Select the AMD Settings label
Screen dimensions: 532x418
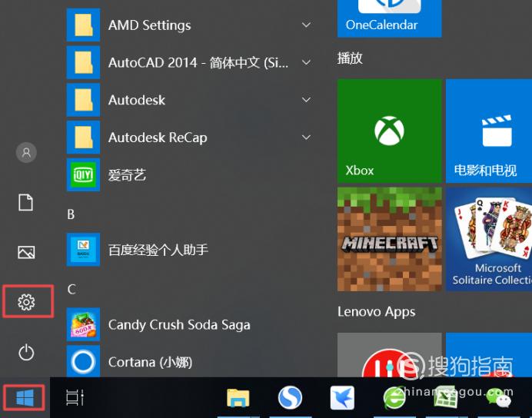pos(150,25)
